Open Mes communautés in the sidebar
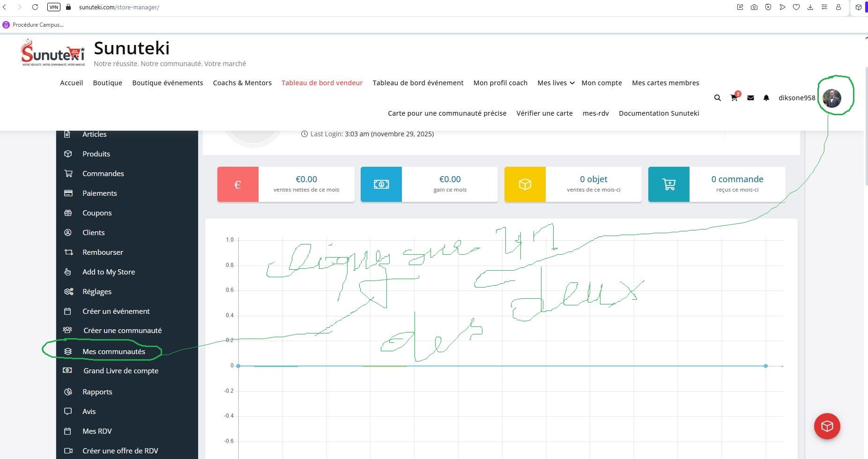 (x=113, y=351)
